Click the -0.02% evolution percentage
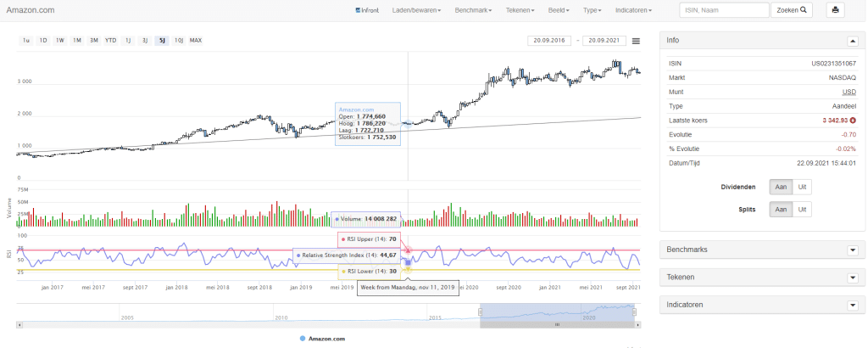This screenshot has height=348, width=868. tap(845, 149)
